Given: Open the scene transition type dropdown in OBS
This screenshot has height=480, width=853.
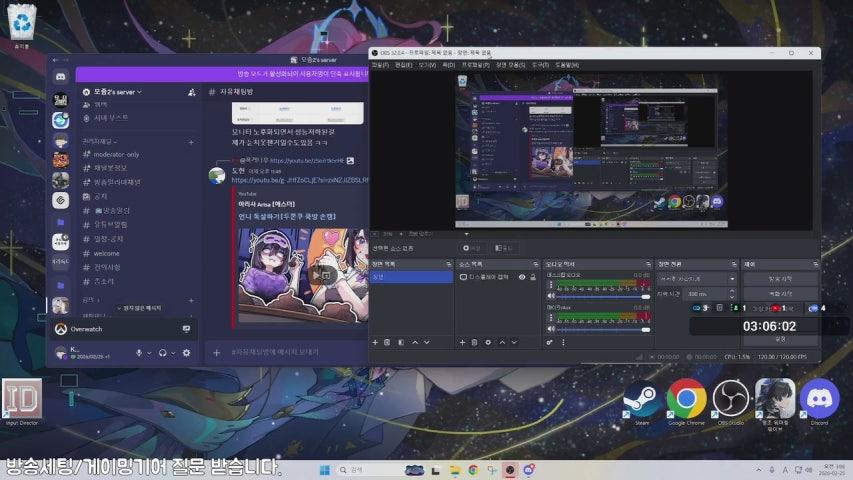Looking at the screenshot, I should [x=694, y=278].
